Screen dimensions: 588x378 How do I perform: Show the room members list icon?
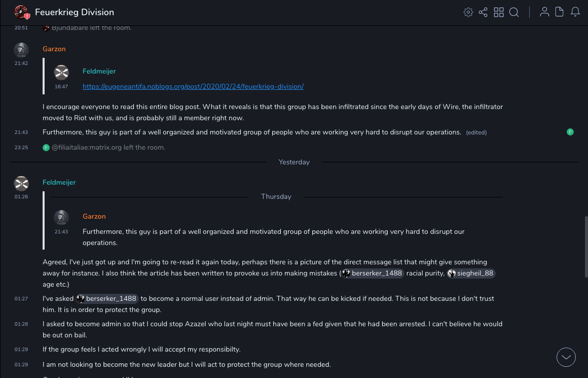544,12
